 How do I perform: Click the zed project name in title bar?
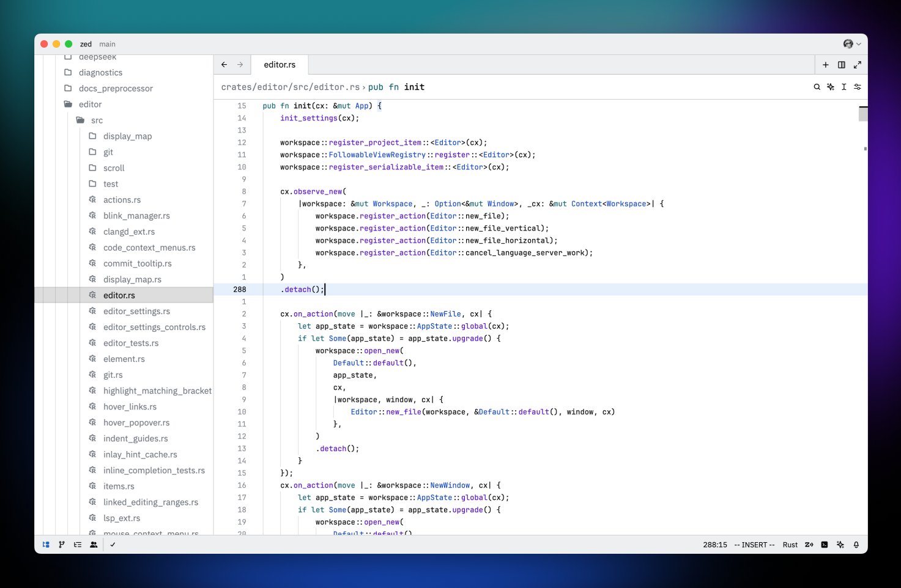(86, 44)
